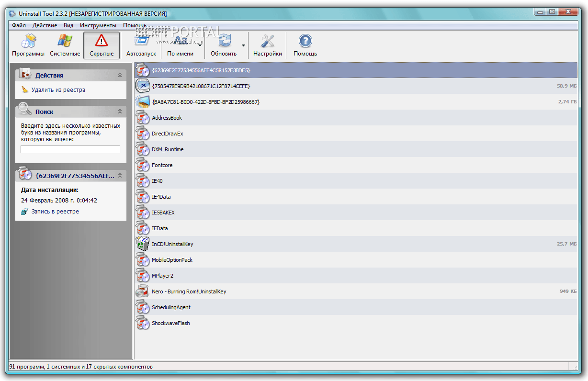Sort list with По имени button
This screenshot has width=588, height=381.
(181, 45)
